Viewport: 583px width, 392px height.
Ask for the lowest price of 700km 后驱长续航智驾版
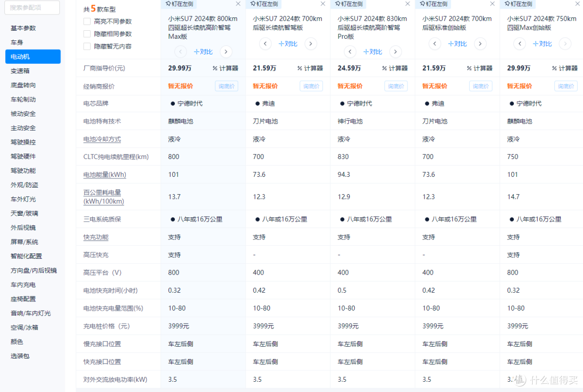click(311, 86)
